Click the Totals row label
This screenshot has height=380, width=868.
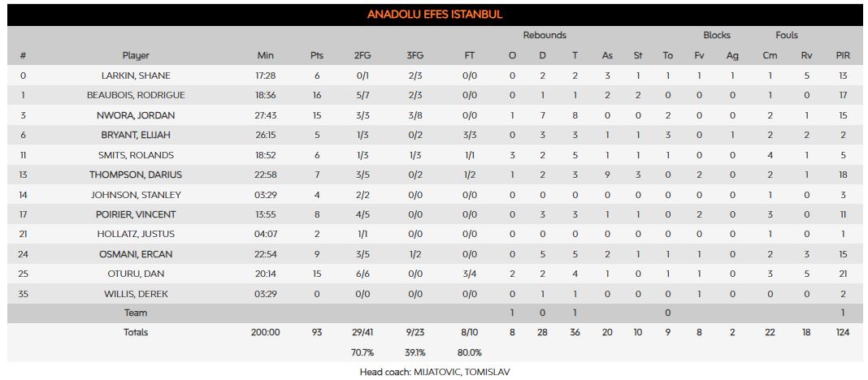tap(136, 332)
